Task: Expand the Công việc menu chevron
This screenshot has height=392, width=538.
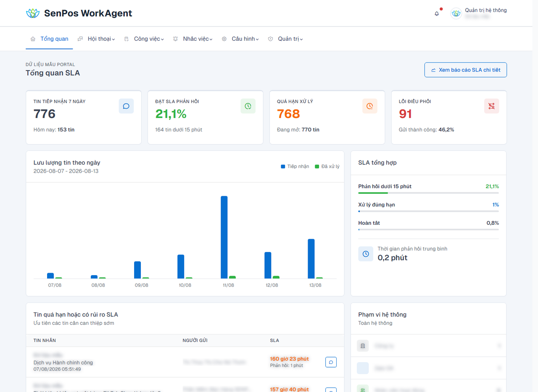Action: (162, 39)
